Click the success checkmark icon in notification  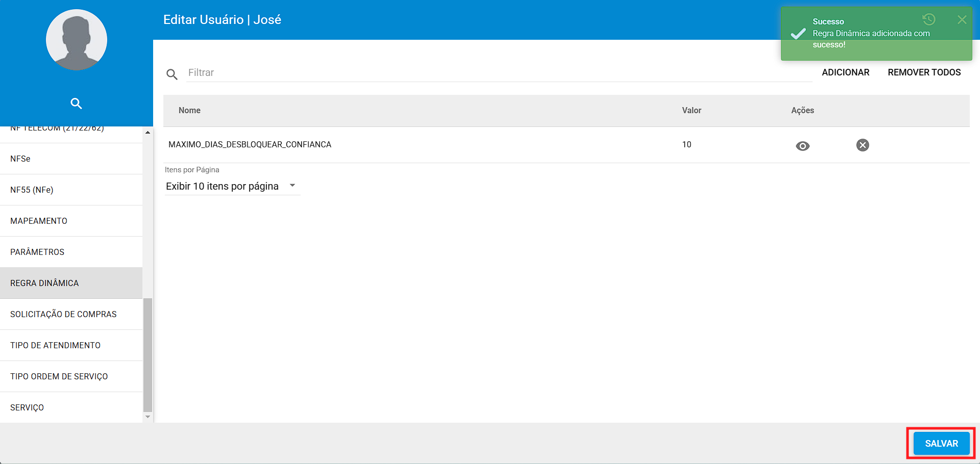[x=798, y=34]
